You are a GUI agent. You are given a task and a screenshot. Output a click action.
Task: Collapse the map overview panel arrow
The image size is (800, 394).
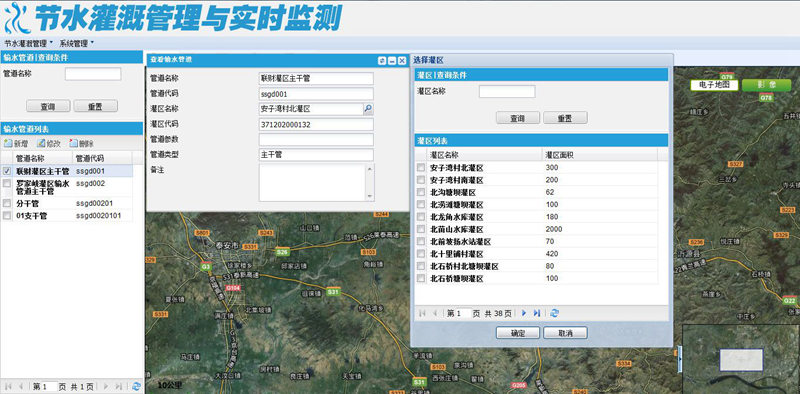click(x=680, y=359)
